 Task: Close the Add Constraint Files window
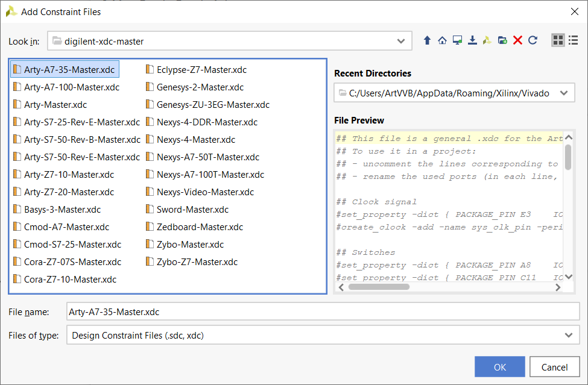(x=574, y=11)
